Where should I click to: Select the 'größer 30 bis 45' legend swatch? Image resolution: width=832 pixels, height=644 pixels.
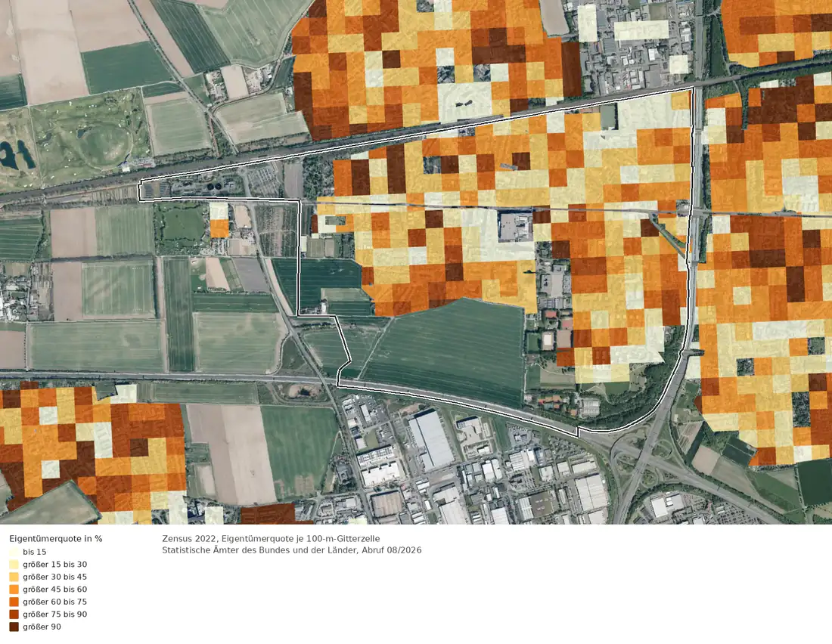coord(14,577)
